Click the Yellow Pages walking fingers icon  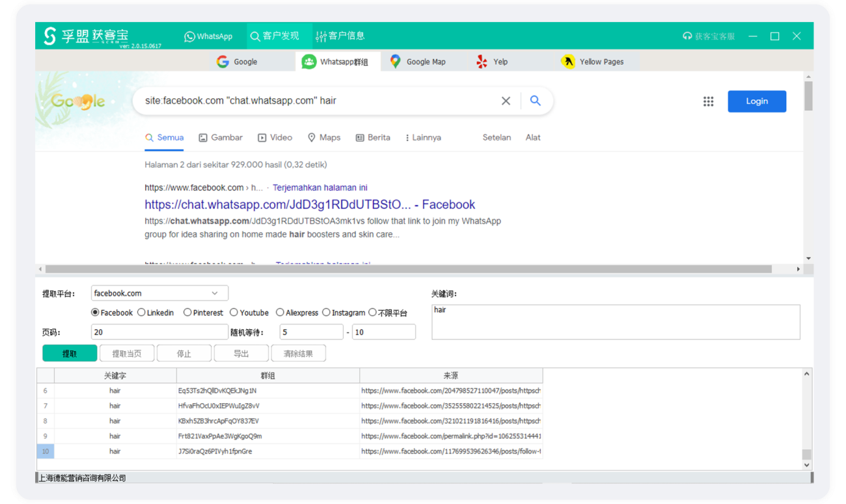point(568,62)
